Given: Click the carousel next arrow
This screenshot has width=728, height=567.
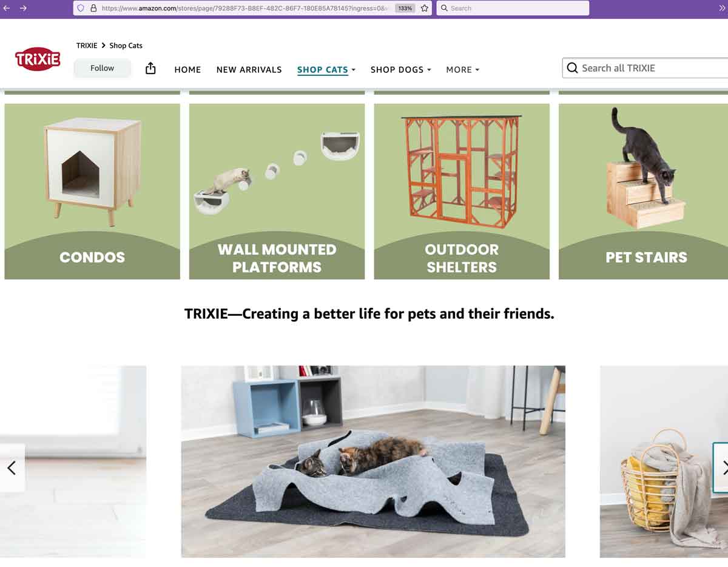Looking at the screenshot, I should point(721,467).
